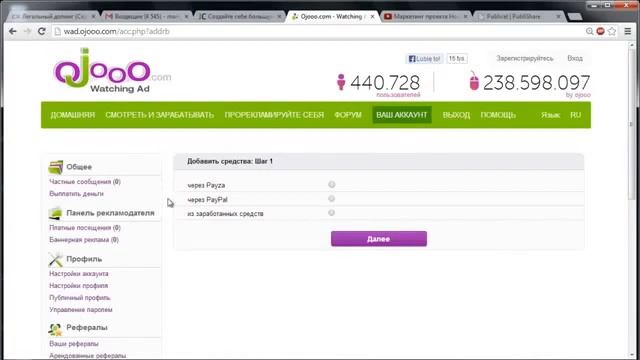Viewport: 640px width, 360px height.
Task: Open the ВАШ АККАУНТ menu item
Action: point(402,115)
